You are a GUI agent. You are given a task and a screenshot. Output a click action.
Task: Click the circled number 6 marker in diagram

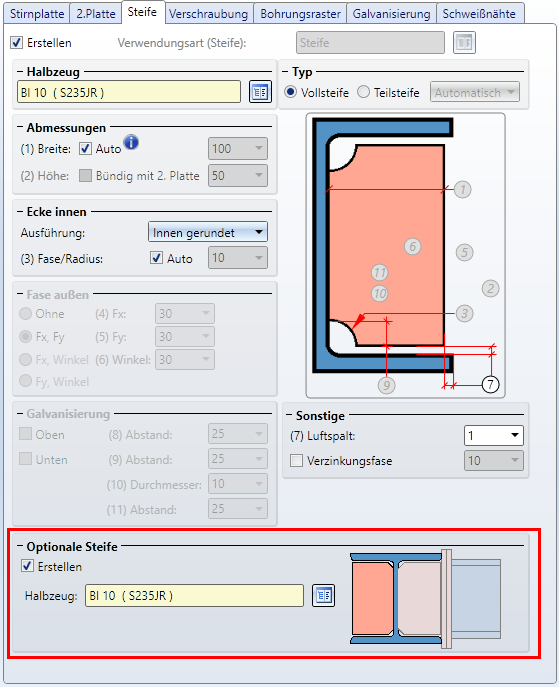pos(412,247)
